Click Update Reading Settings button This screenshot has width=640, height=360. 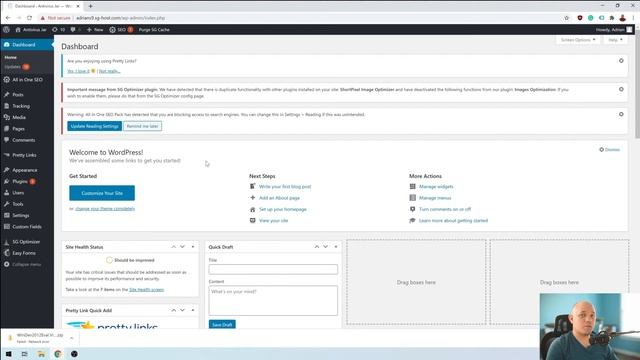[94, 126]
